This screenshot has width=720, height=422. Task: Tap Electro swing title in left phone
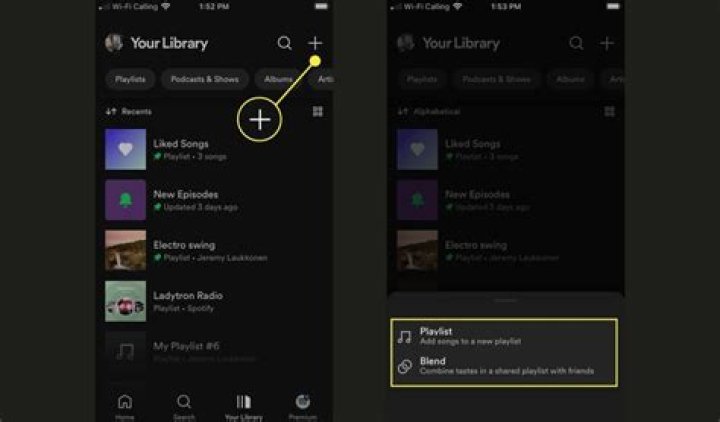pyautogui.click(x=184, y=245)
